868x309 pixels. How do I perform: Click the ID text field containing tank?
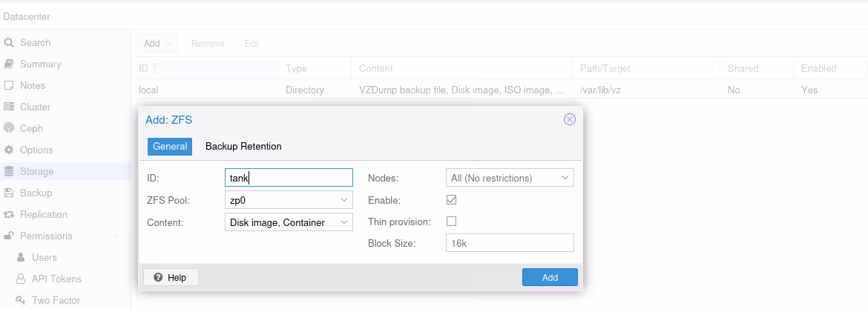coord(288,178)
